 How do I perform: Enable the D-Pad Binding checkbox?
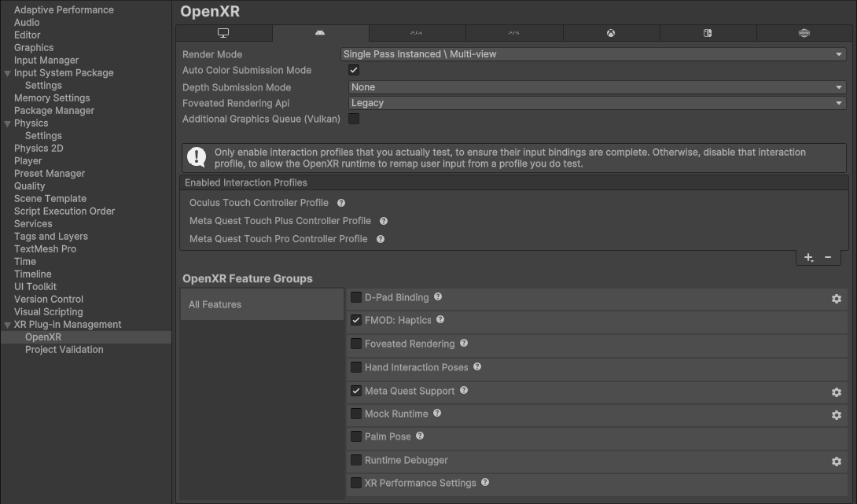click(x=356, y=297)
